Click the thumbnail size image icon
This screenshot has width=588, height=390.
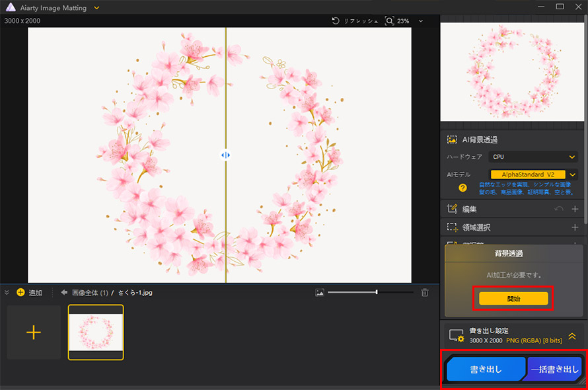click(320, 292)
